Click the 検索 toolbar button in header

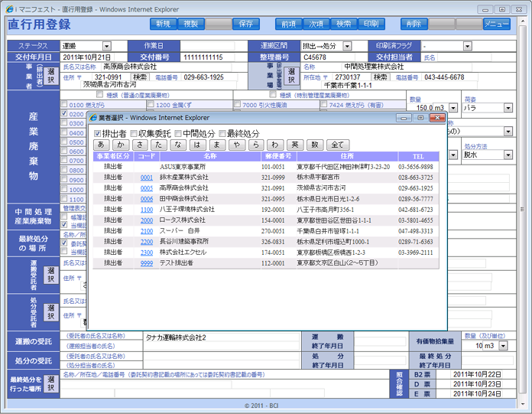click(x=344, y=24)
